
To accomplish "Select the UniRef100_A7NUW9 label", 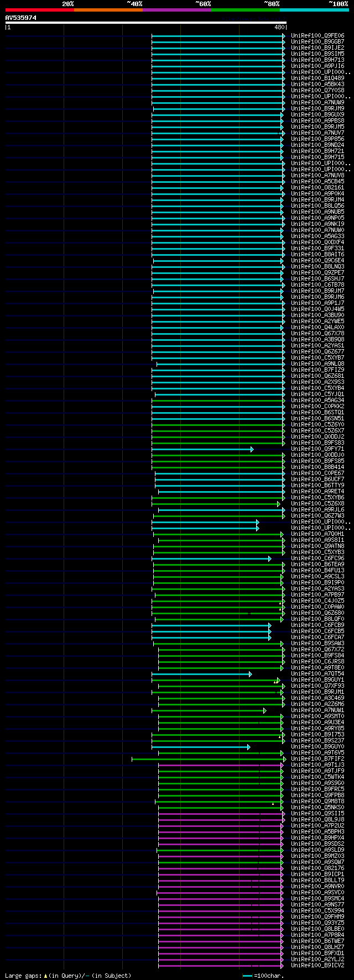I will click(x=317, y=103).
